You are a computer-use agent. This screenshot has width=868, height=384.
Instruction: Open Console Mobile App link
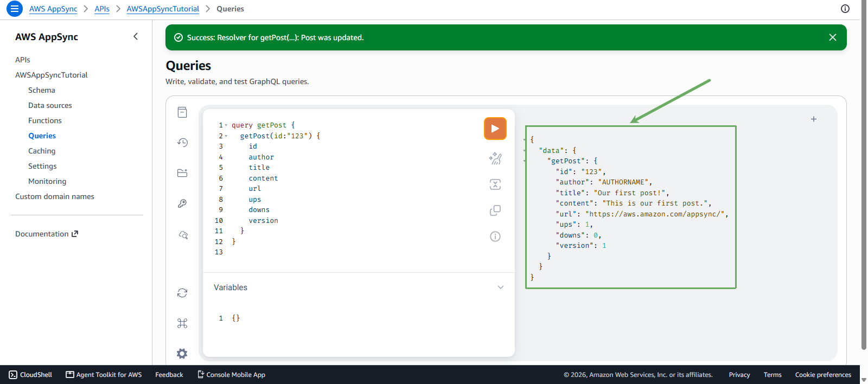[231, 375]
